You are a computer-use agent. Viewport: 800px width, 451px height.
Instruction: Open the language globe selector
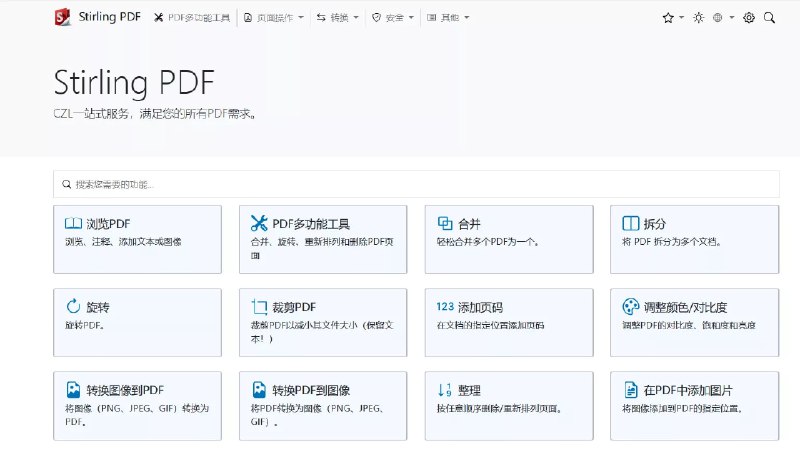[723, 18]
